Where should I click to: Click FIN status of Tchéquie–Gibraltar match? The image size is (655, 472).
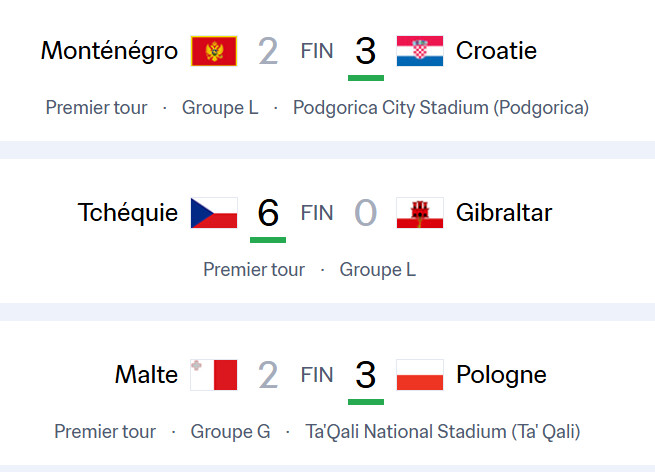tap(317, 213)
